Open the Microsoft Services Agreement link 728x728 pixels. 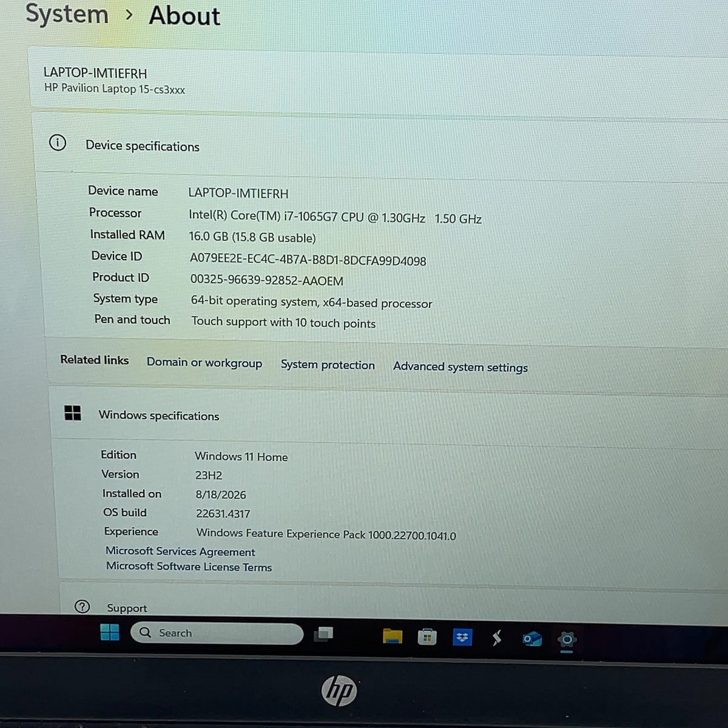point(180,551)
